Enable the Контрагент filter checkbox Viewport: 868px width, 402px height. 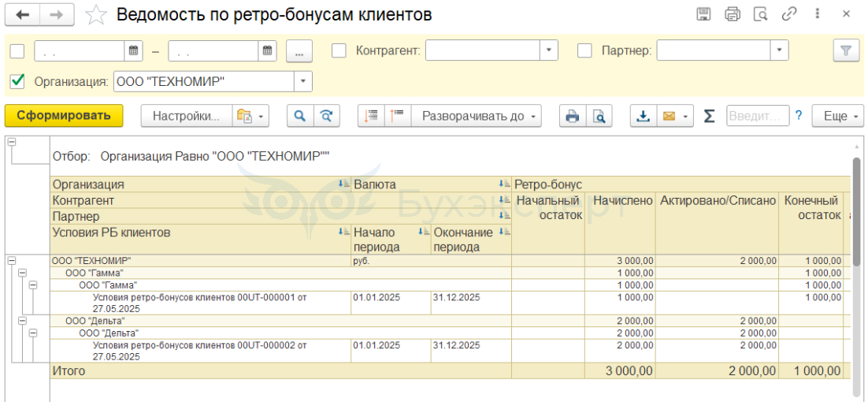339,50
